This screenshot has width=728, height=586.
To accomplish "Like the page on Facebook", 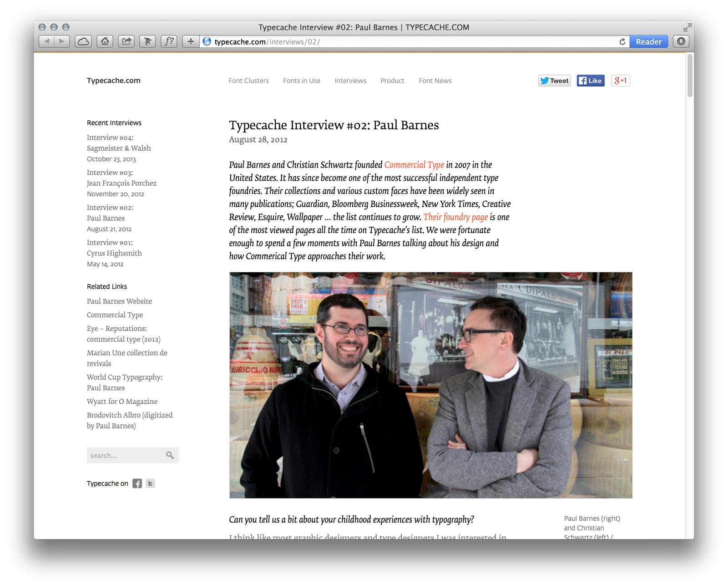I will [x=591, y=81].
